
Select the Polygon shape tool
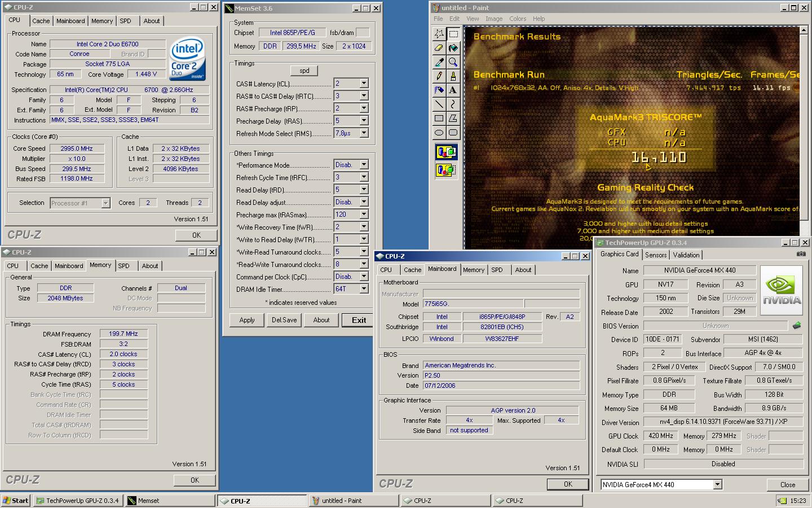pyautogui.click(x=453, y=119)
